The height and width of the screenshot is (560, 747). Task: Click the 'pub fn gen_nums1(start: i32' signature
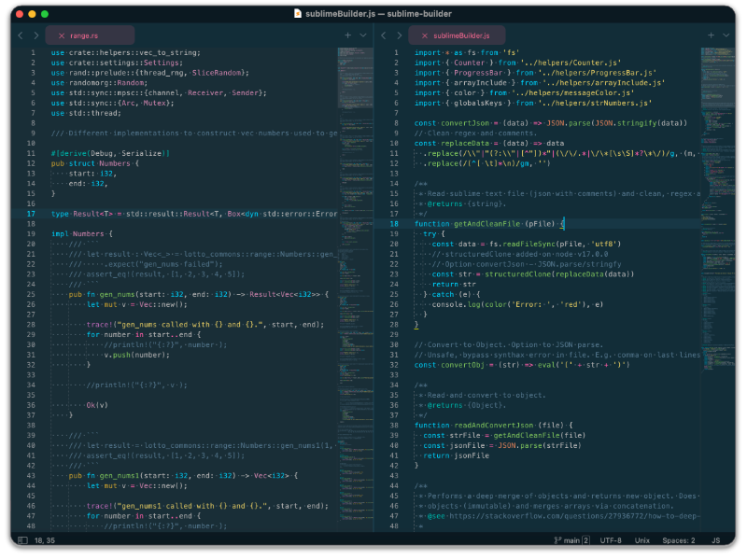183,476
